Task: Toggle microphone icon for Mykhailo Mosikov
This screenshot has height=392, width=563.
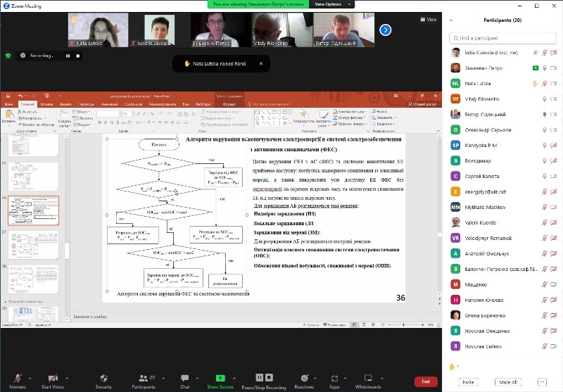Action: [544, 207]
